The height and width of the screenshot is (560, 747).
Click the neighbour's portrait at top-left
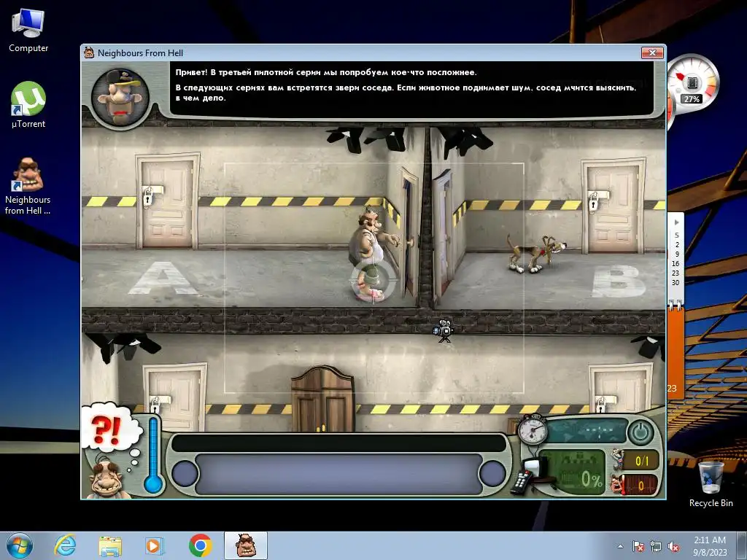tap(120, 98)
